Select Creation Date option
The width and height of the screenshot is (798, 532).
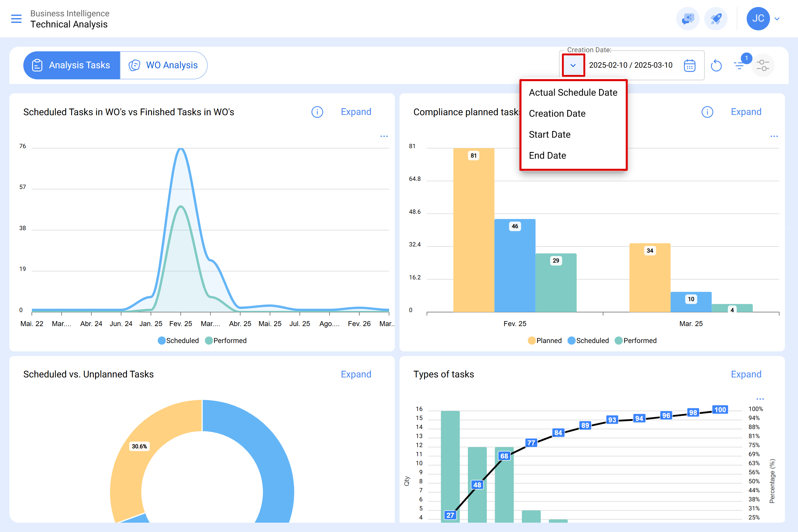573,113
